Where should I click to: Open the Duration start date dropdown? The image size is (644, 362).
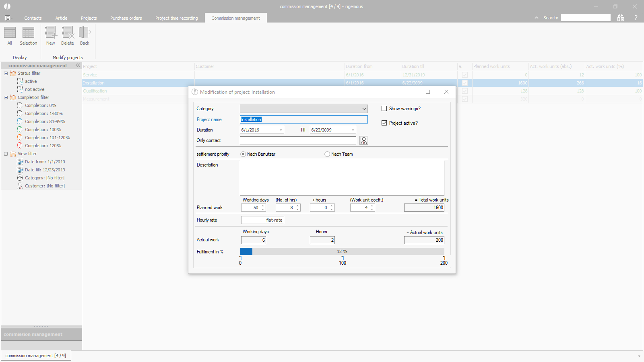281,130
